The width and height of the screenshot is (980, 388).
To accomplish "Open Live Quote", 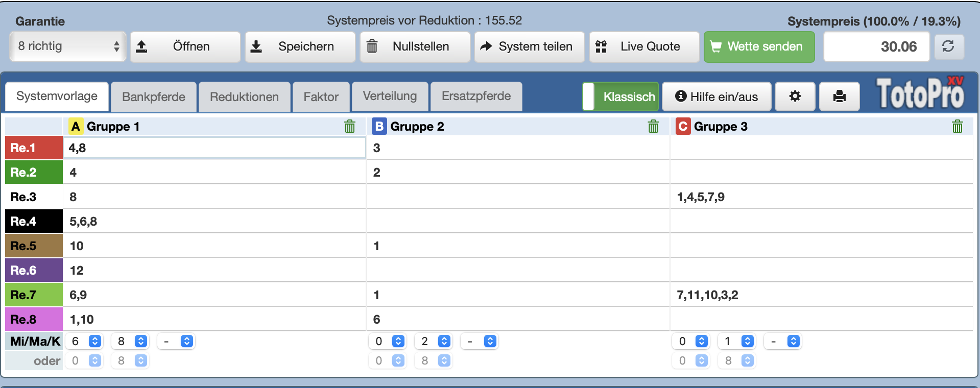I will click(x=644, y=46).
